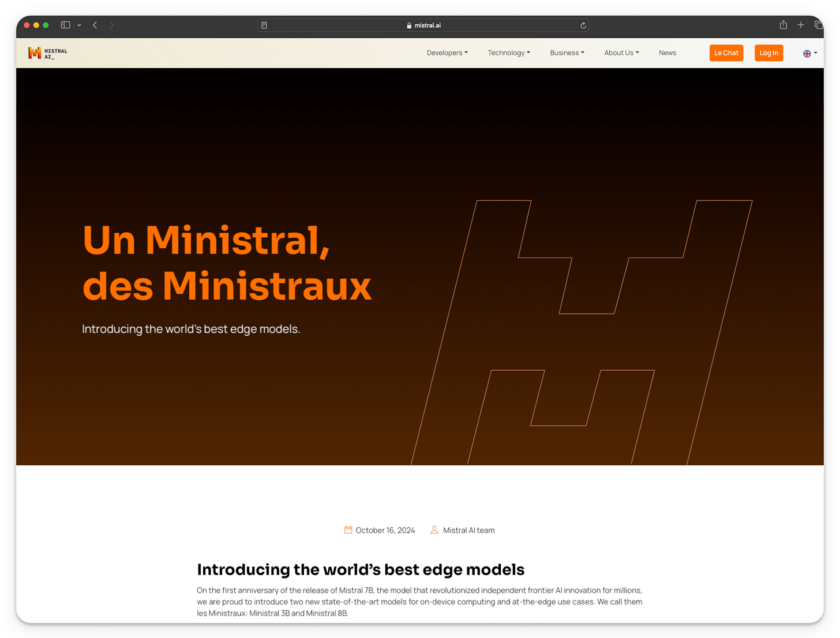Maximize the window with the green button
Image resolution: width=840 pixels, height=638 pixels.
tap(46, 25)
